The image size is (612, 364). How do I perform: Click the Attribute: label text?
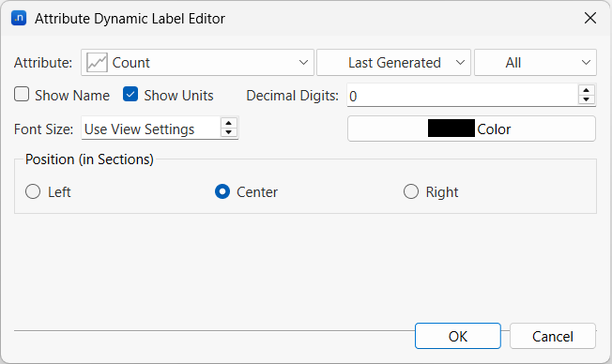[x=43, y=63]
